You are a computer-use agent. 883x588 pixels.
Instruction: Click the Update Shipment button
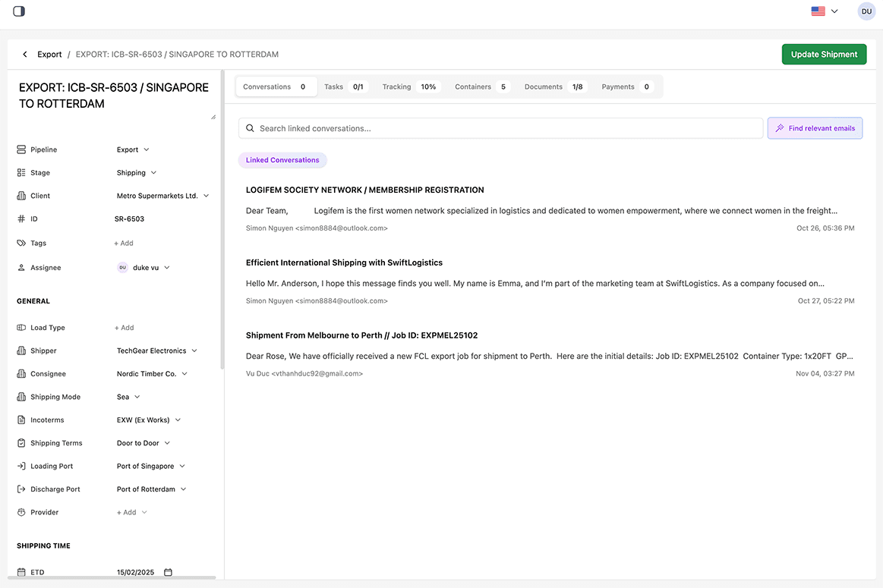pos(824,55)
